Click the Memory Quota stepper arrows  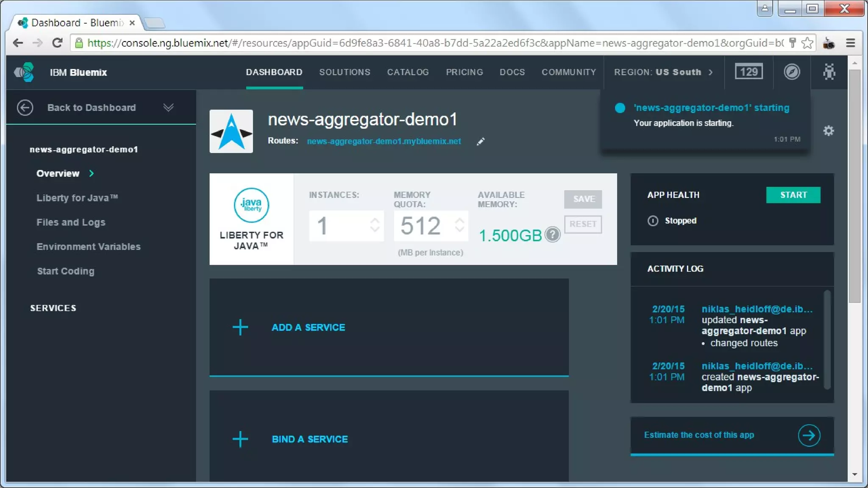coord(459,225)
